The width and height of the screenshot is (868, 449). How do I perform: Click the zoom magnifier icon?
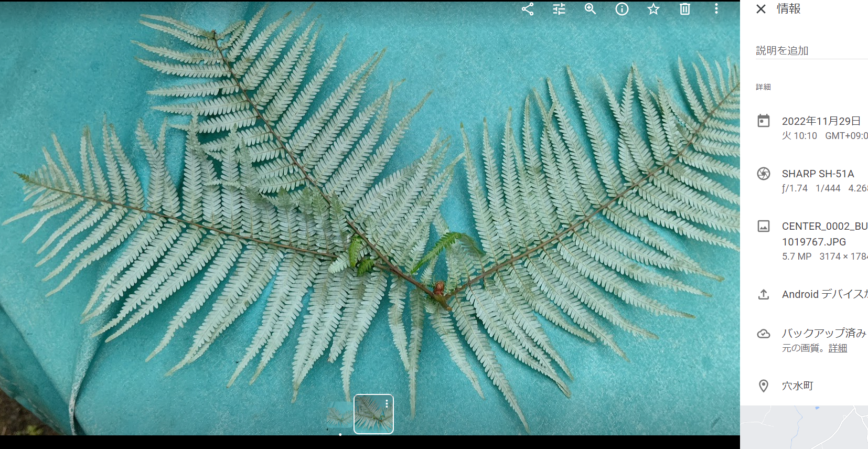click(x=591, y=9)
